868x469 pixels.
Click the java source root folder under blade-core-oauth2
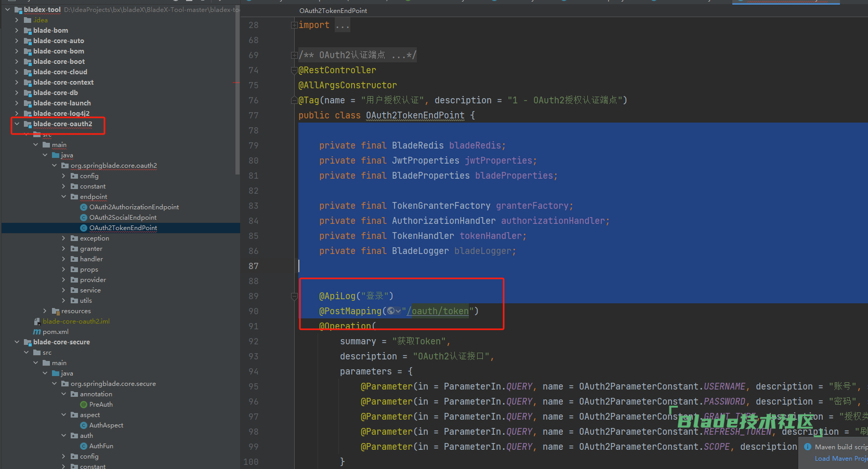pos(56,155)
